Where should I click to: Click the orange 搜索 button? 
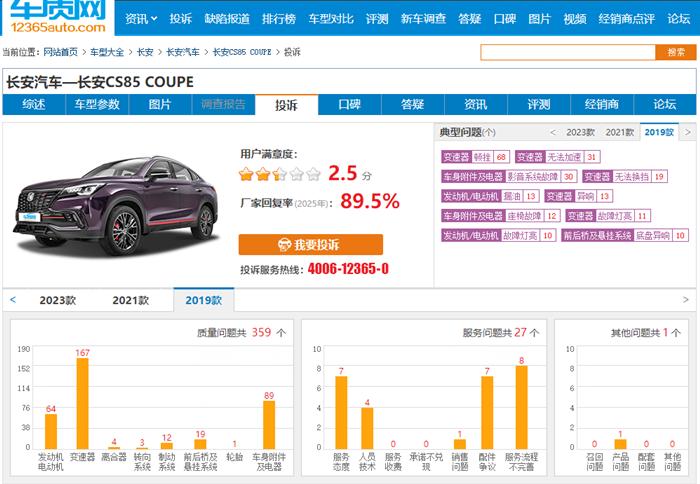[676, 52]
